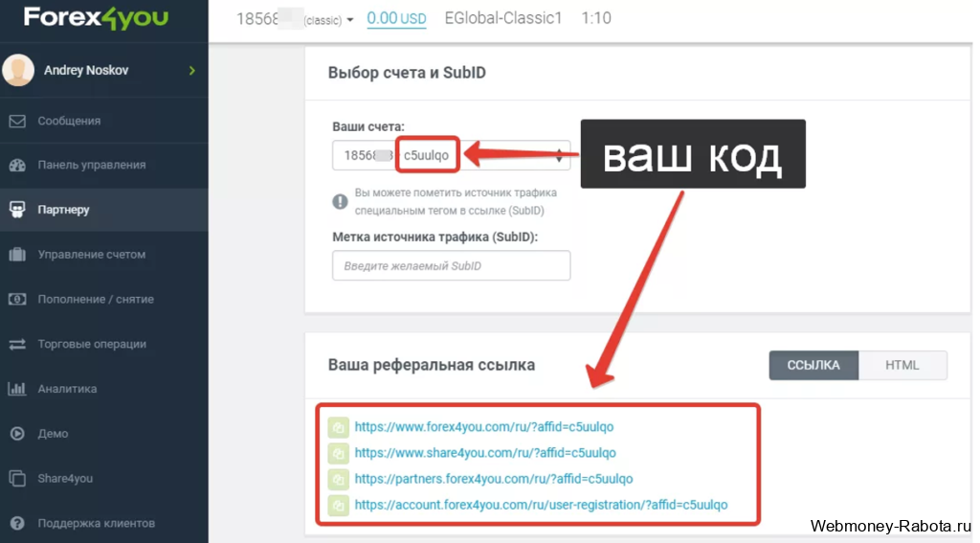Click the Демо play icon
This screenshot has width=980, height=543.
tap(17, 434)
